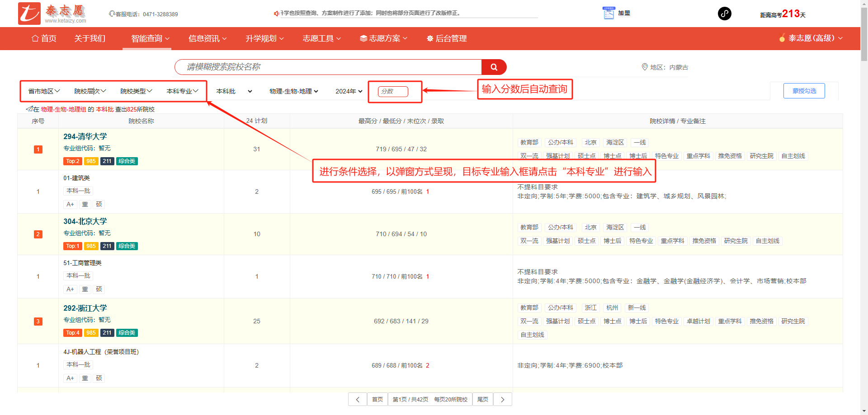Image resolution: width=868 pixels, height=415 pixels.
Task: Expand the 省市地区 filter
Action: coord(44,91)
